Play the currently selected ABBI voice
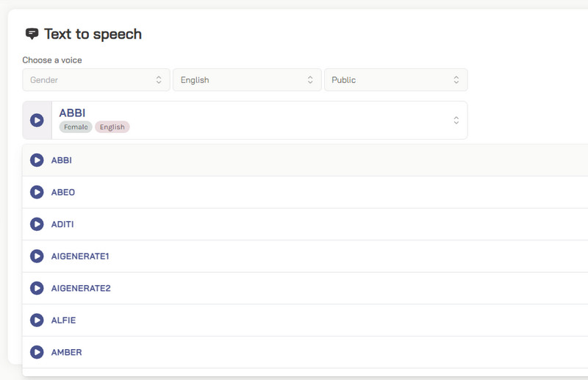The image size is (588, 380). pyautogui.click(x=37, y=120)
